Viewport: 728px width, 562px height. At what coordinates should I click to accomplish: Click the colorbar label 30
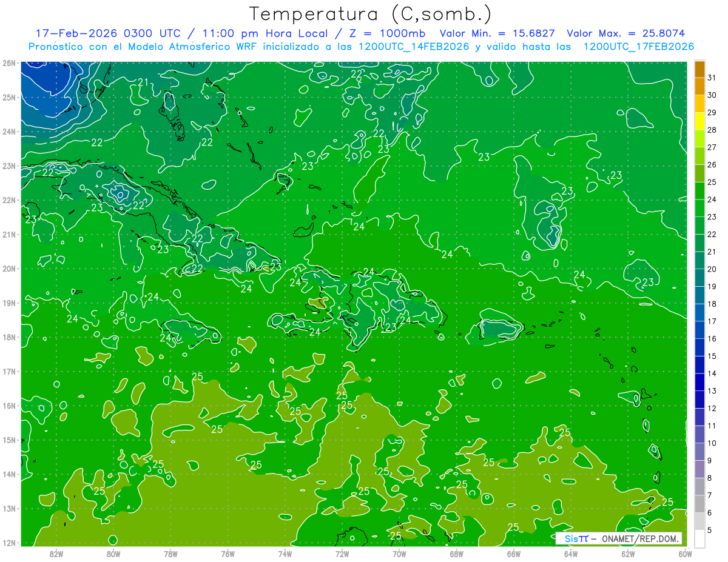[712, 95]
